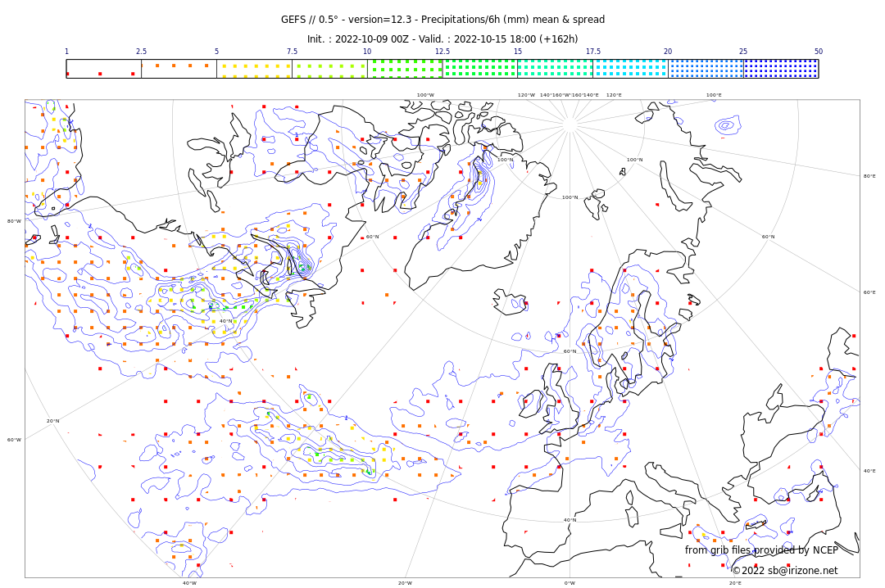Click the 20°N latitude label on map
885x588 pixels.
click(x=52, y=421)
